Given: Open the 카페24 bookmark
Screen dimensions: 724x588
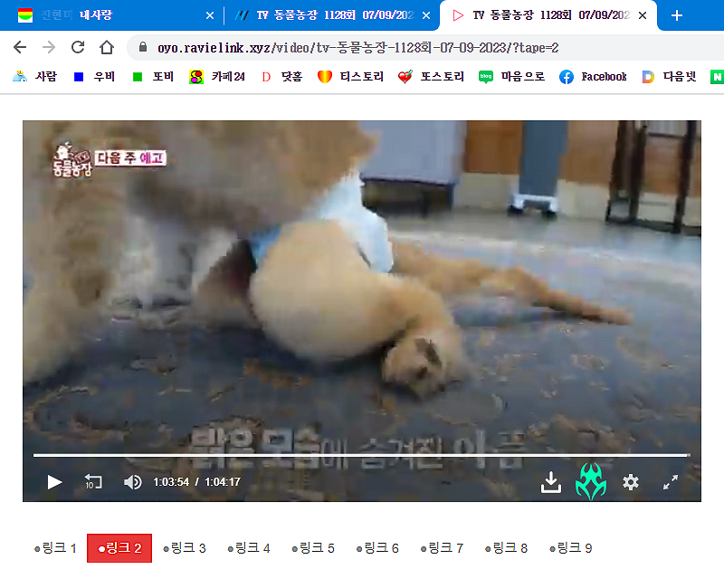Looking at the screenshot, I should (x=217, y=77).
